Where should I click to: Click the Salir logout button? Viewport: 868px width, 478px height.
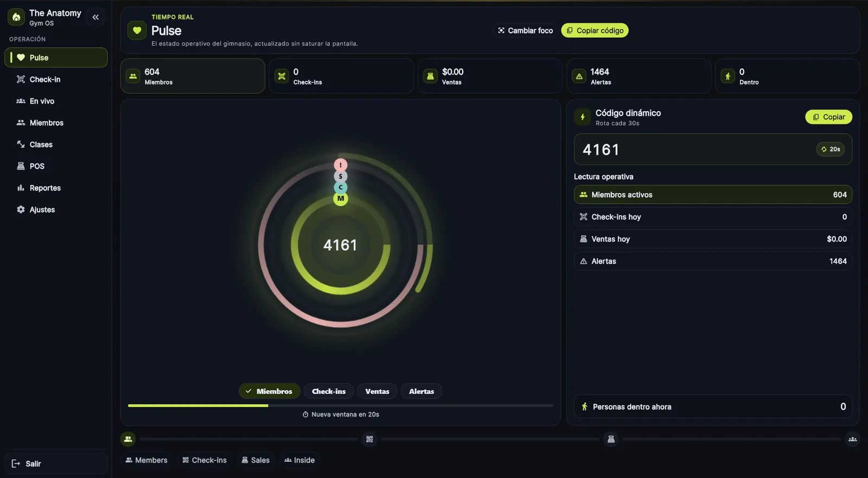click(x=56, y=463)
